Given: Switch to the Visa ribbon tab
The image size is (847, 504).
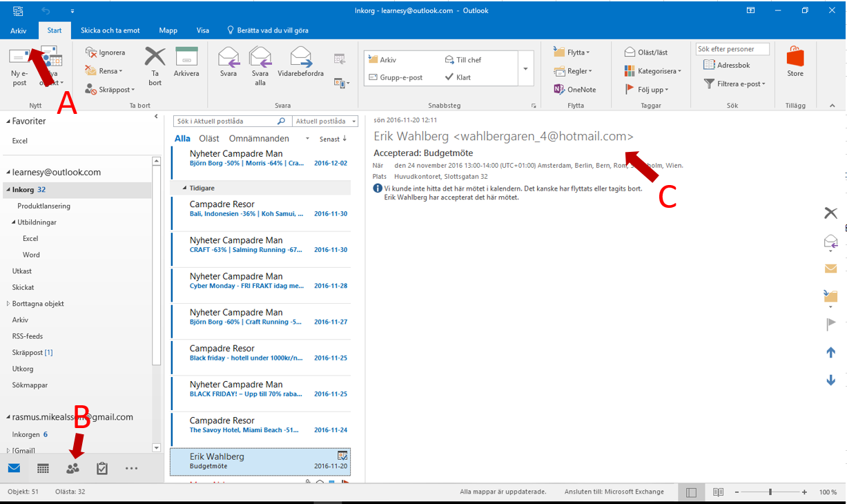Looking at the screenshot, I should coord(203,30).
